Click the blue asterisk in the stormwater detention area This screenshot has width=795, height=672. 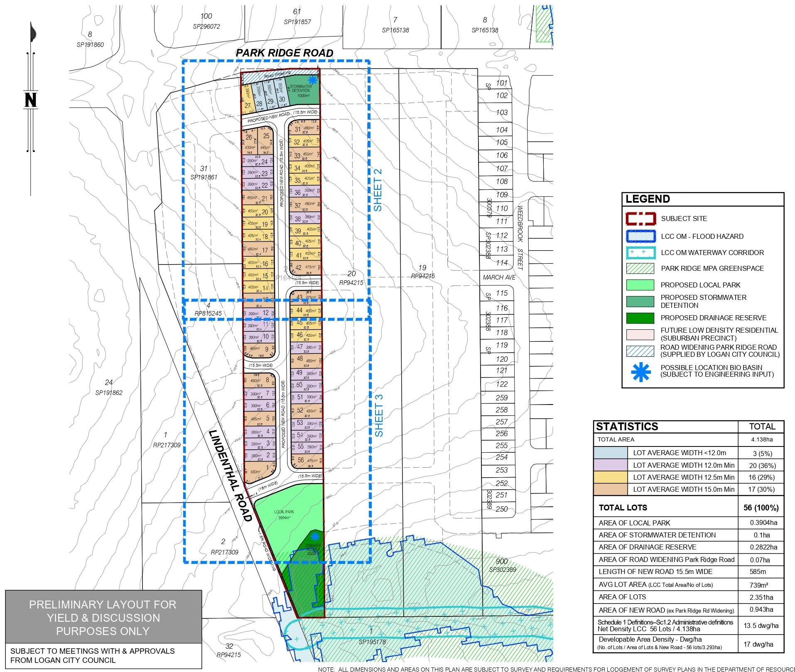[312, 80]
